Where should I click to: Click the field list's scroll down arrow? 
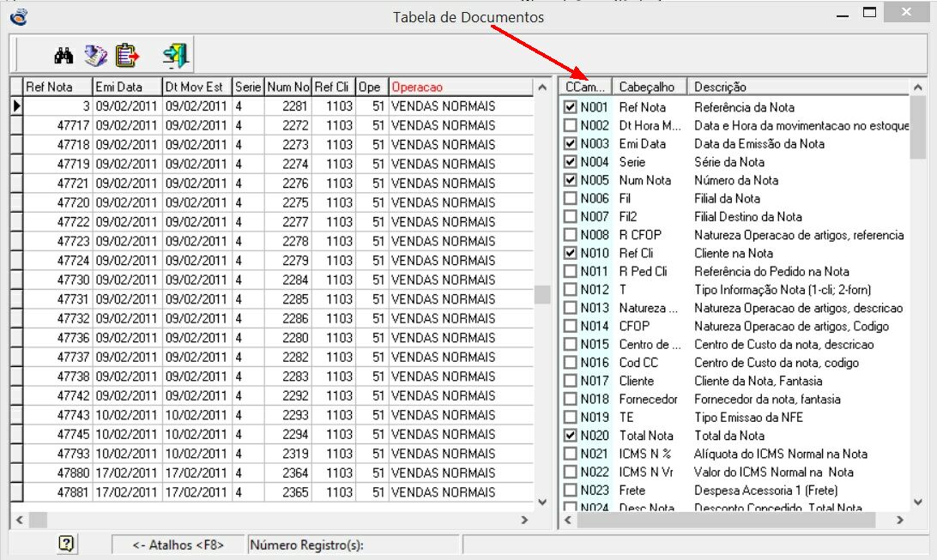click(x=918, y=502)
